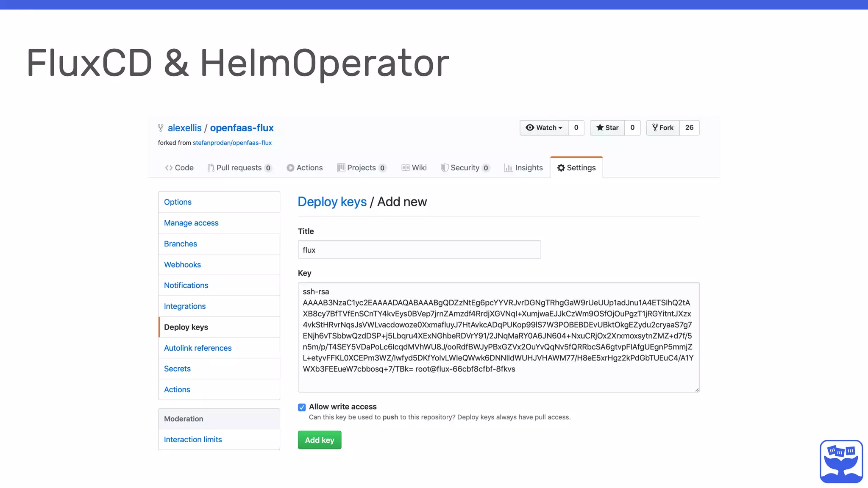This screenshot has height=488, width=868.
Task: Open Notifications settings
Action: [219, 285]
